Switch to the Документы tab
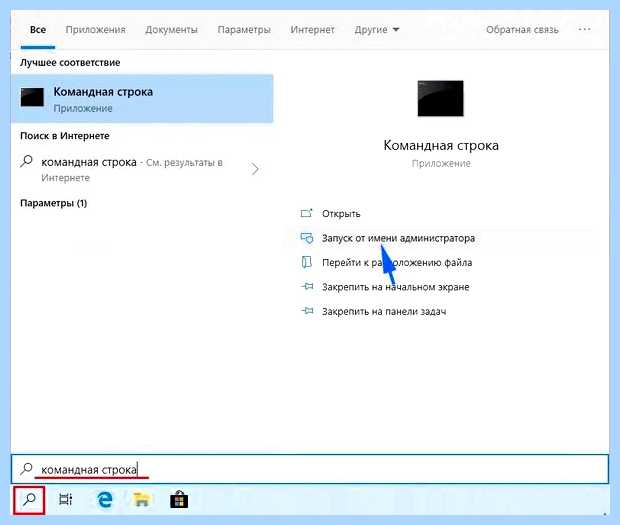The image size is (620, 525). click(x=171, y=30)
